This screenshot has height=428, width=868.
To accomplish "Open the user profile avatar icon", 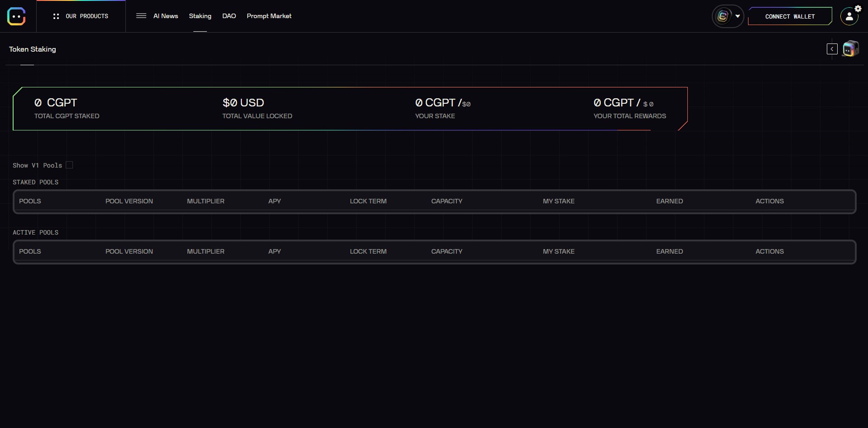I will 849,17.
